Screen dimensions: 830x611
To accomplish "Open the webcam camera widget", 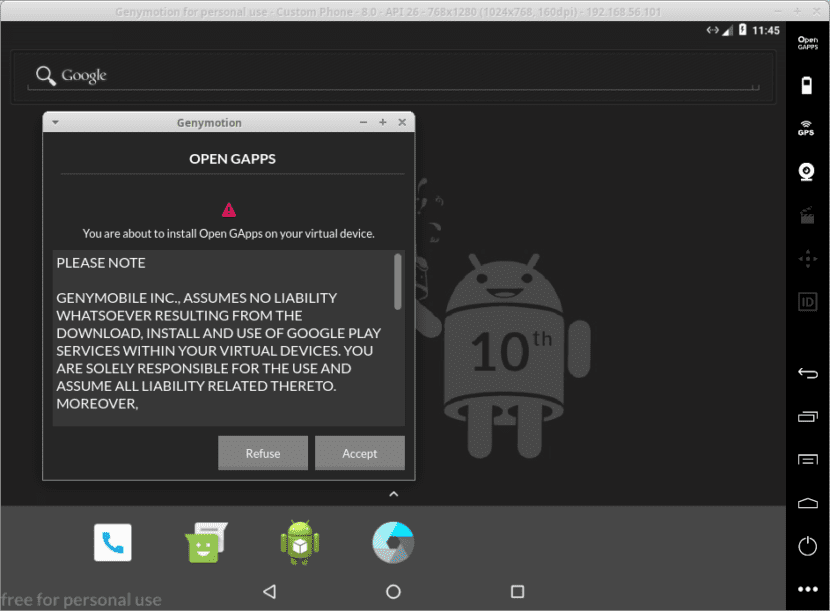I will [807, 172].
